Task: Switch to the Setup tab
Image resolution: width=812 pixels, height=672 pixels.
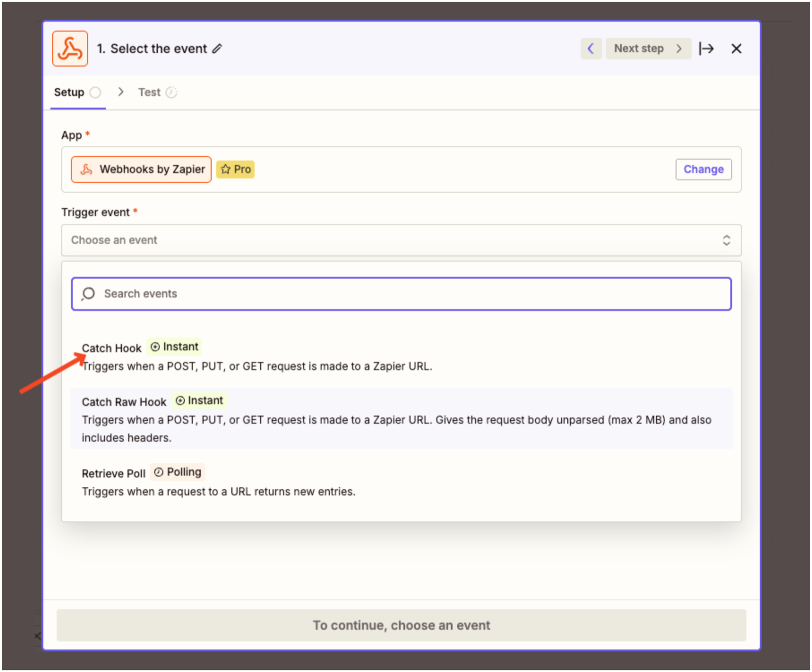Action: tap(78, 92)
